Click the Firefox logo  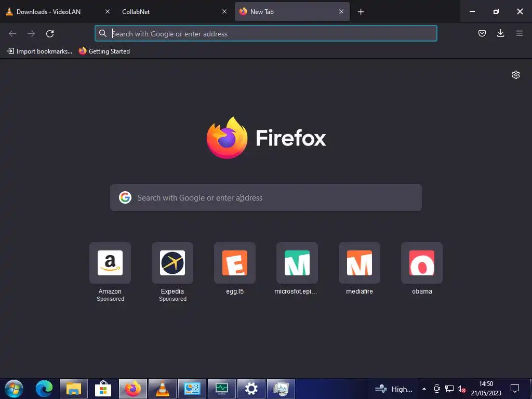pyautogui.click(x=267, y=138)
